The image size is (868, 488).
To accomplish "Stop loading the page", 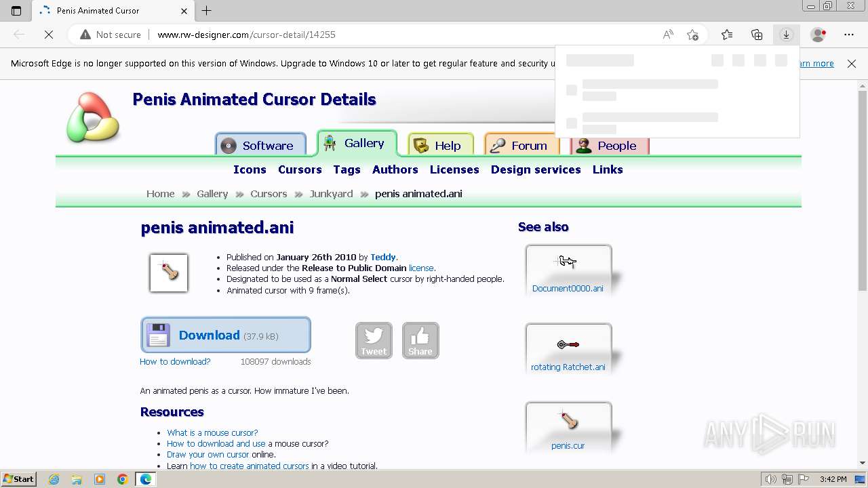I will tap(49, 35).
